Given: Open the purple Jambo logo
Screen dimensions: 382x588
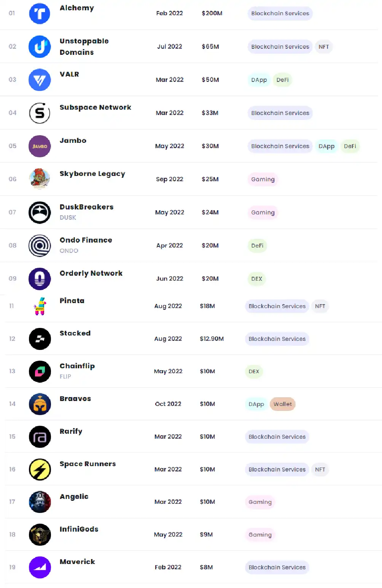Looking at the screenshot, I should coord(40,146).
